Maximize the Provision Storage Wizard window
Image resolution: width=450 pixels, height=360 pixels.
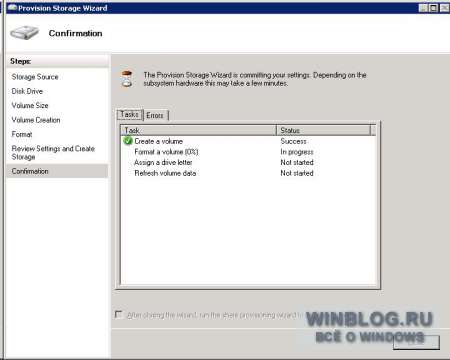pos(434,8)
